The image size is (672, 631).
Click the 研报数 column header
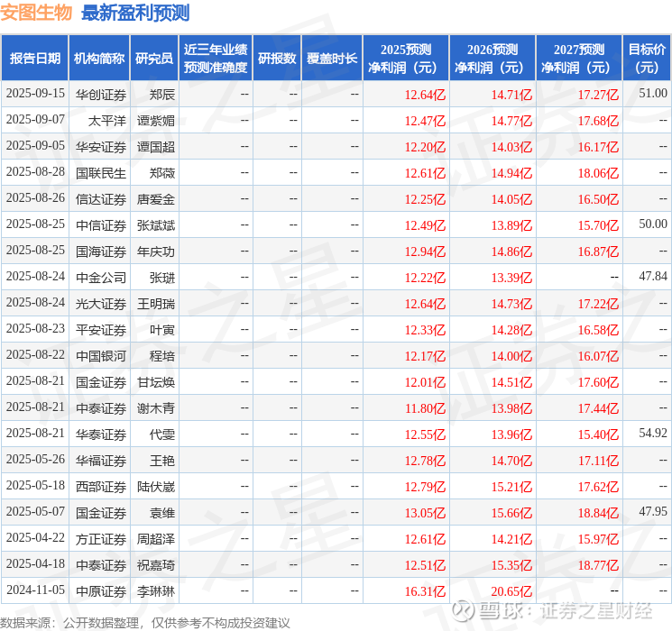pyautogui.click(x=277, y=59)
